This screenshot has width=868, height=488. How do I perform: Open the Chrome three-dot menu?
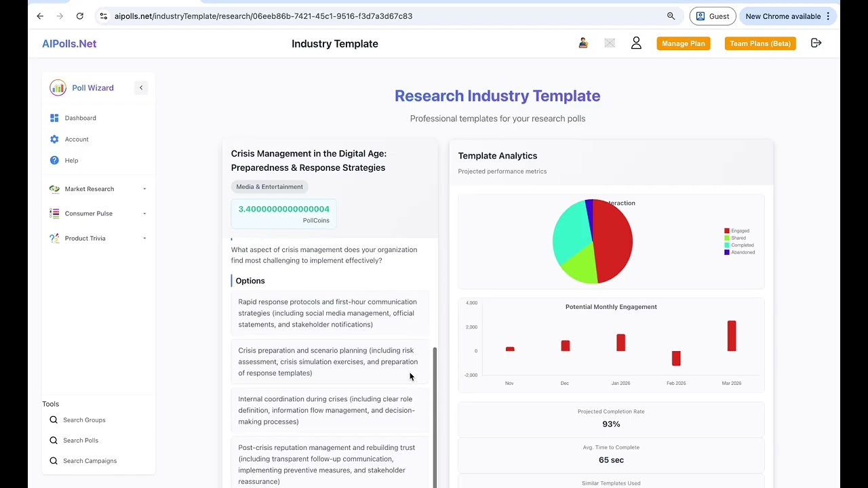(828, 16)
